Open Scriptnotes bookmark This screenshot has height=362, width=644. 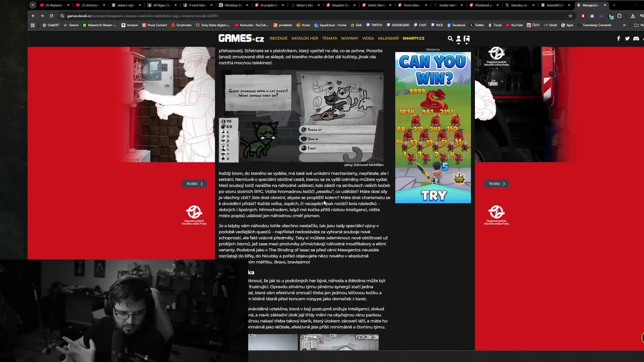pyautogui.click(x=182, y=25)
